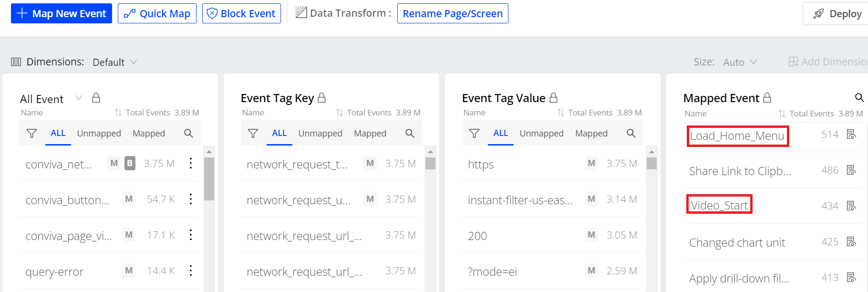Click the filter funnel in All Event panel
This screenshot has height=292, width=868.
point(31,134)
